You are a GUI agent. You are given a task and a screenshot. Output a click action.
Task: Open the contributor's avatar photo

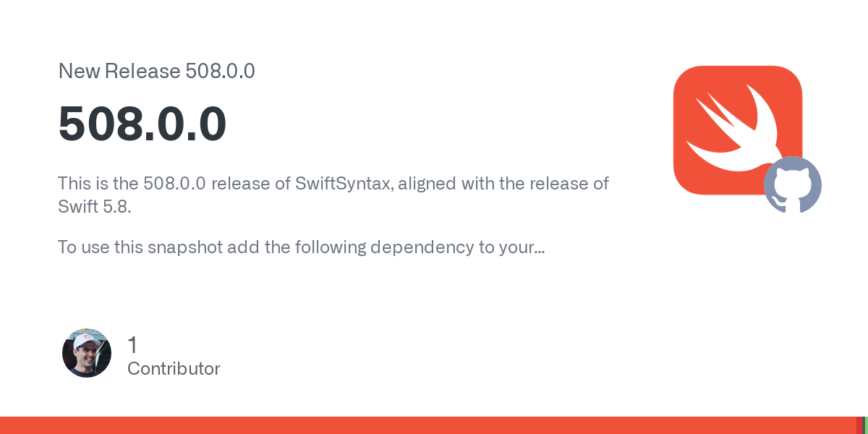87,353
